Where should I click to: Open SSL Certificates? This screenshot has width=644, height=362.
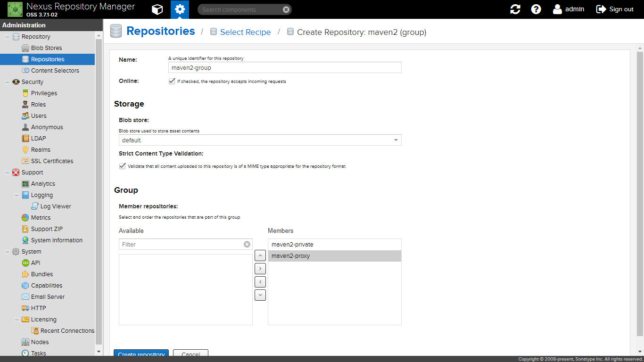point(52,161)
